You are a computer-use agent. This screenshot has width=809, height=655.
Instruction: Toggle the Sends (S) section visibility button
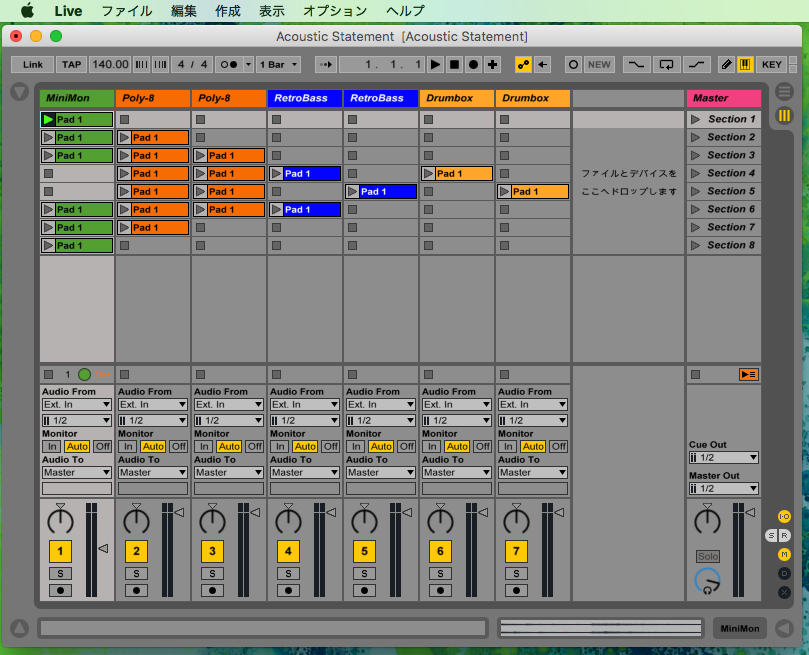[x=772, y=535]
